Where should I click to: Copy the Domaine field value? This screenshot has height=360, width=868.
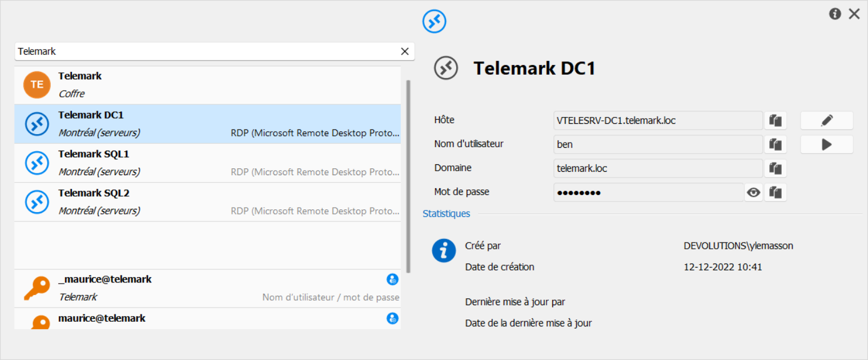pyautogui.click(x=775, y=168)
